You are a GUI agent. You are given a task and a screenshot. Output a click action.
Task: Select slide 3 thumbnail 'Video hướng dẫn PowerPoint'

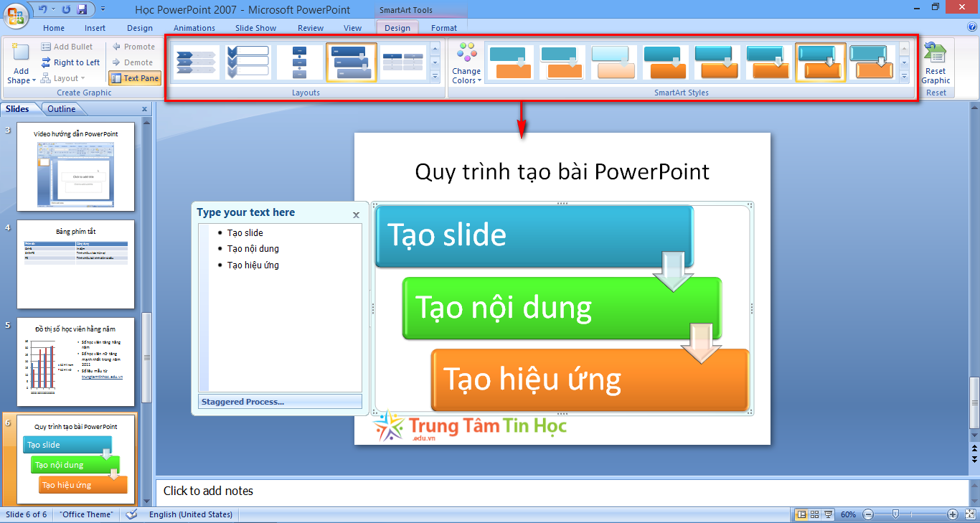click(x=75, y=166)
